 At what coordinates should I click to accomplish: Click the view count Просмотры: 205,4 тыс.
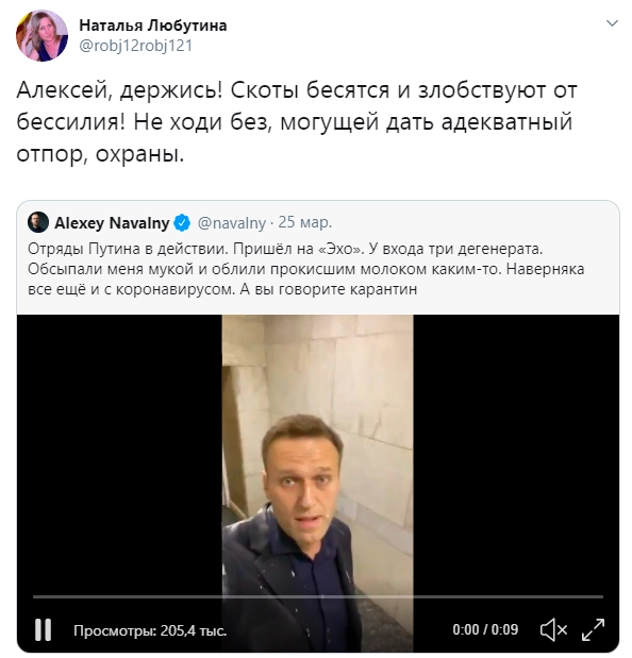[x=150, y=631]
